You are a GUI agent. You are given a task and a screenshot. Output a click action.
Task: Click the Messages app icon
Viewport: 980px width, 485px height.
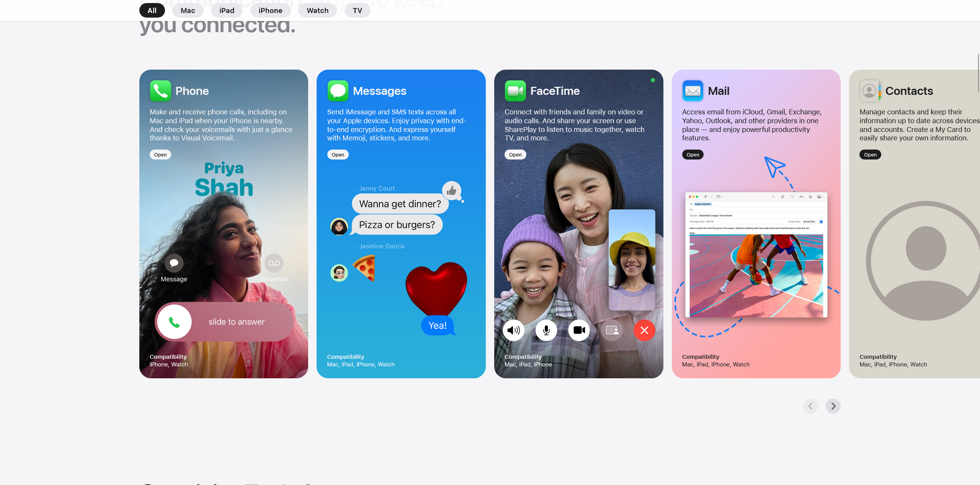click(338, 91)
